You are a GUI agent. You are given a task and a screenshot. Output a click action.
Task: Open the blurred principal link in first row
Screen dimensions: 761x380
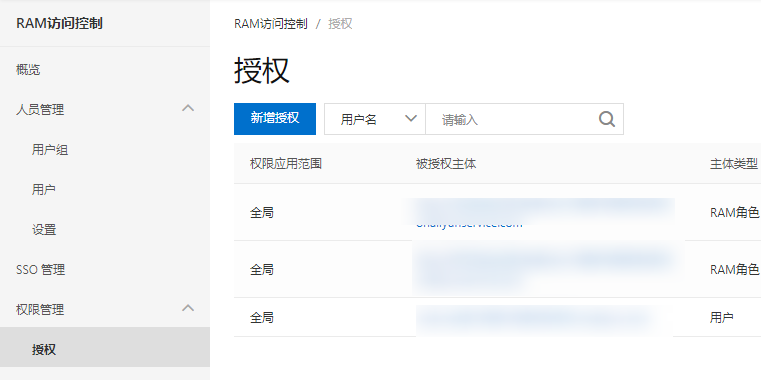click(x=544, y=213)
